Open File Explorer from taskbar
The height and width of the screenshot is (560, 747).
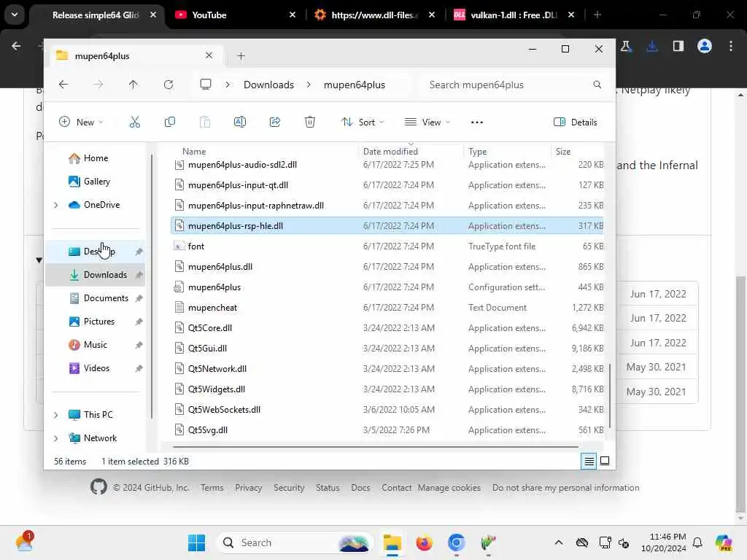(392, 542)
